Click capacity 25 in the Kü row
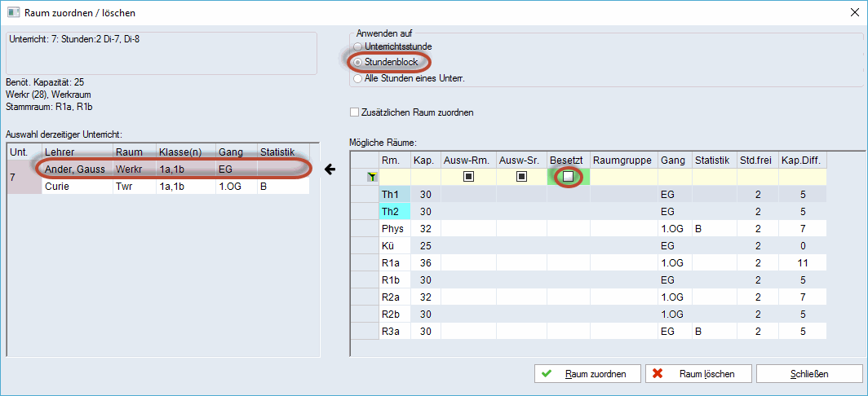Image resolution: width=868 pixels, height=396 pixels. click(426, 245)
